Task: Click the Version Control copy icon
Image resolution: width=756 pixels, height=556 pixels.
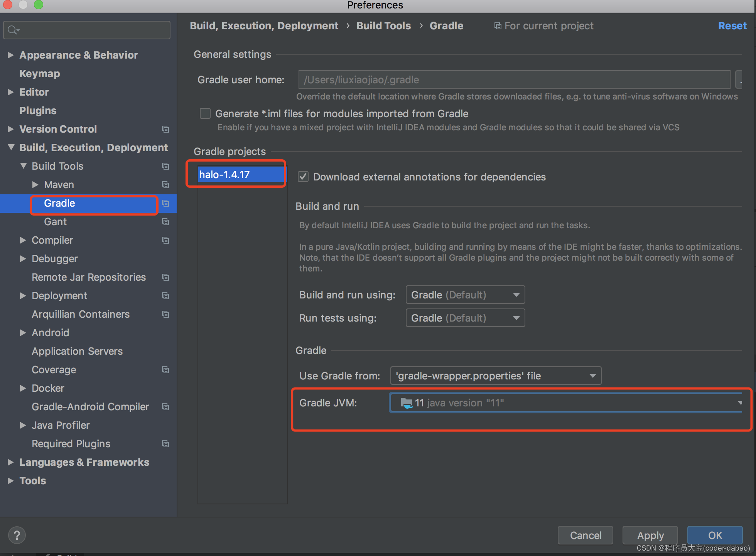Action: tap(164, 128)
